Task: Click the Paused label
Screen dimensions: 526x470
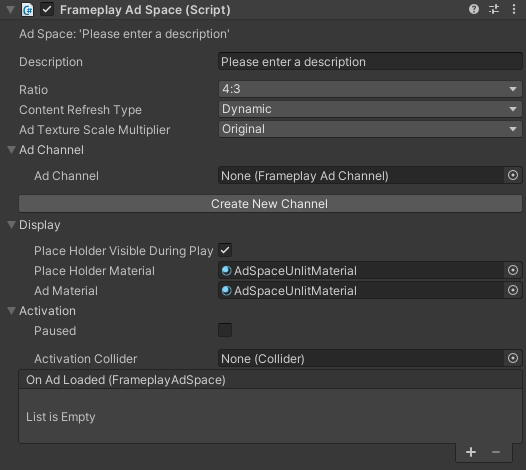Action: click(x=55, y=331)
